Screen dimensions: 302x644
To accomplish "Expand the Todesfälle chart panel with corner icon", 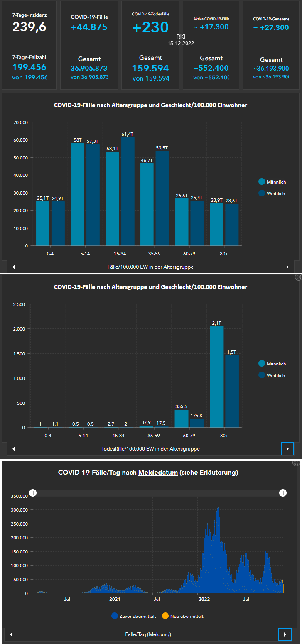I will (298, 277).
